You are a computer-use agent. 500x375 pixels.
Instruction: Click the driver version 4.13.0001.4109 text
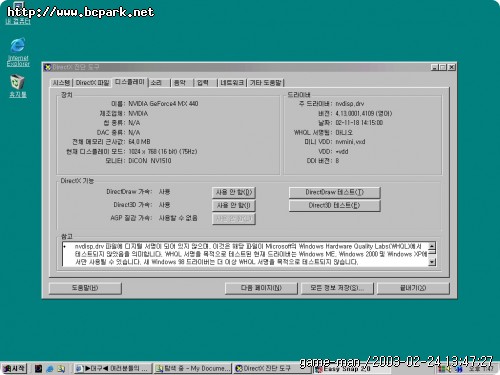[364, 113]
